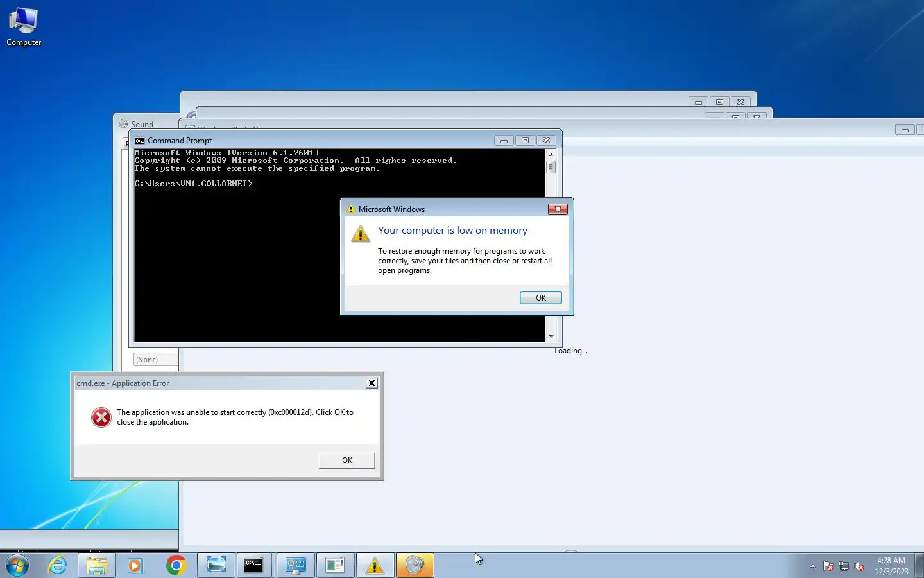The image size is (924, 578).
Task: Close the Command Prompt window
Action: pyautogui.click(x=546, y=141)
